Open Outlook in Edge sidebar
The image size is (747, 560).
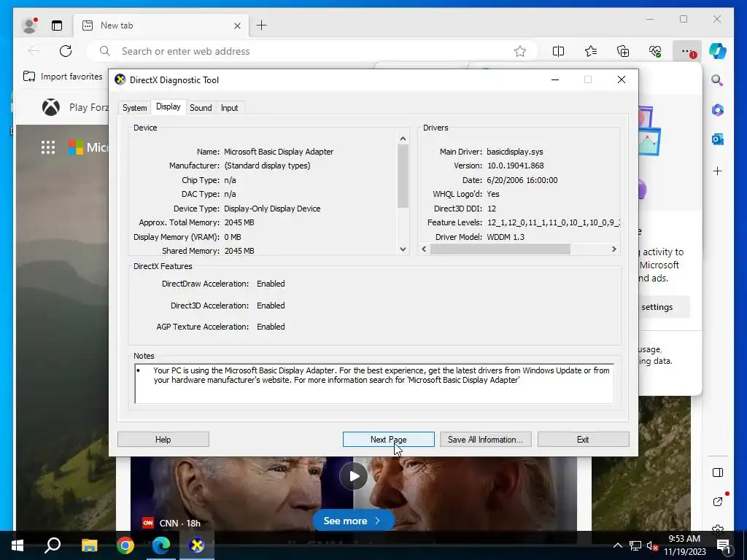click(718, 139)
